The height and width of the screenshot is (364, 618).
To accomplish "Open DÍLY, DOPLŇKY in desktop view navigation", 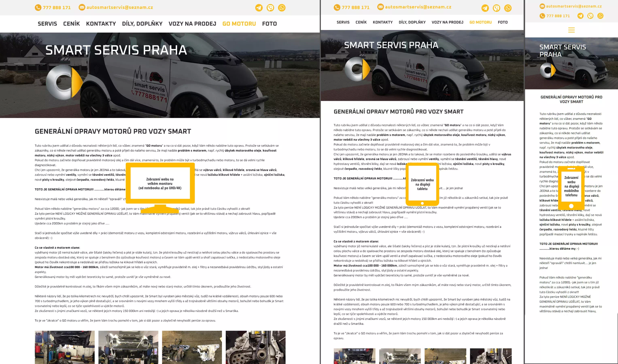I will [142, 24].
